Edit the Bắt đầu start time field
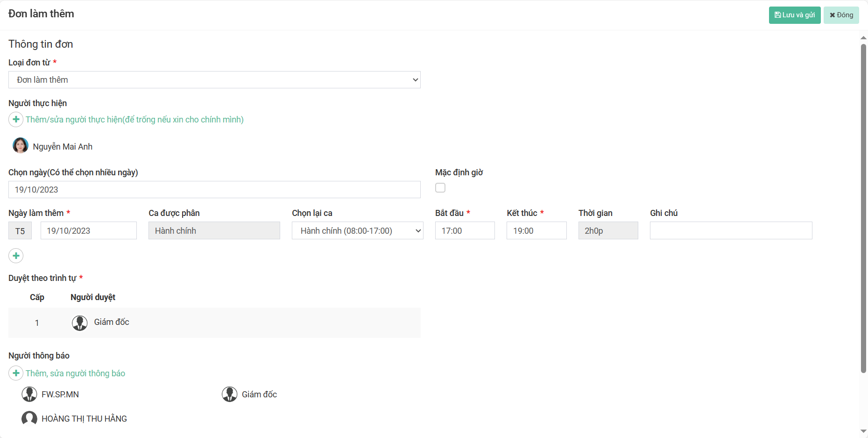 [x=465, y=230]
